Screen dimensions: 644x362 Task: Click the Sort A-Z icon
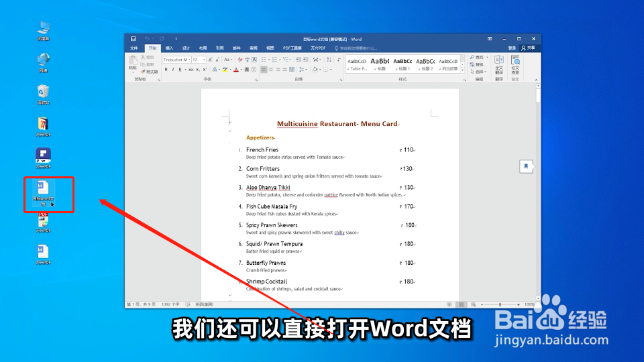tap(329, 60)
